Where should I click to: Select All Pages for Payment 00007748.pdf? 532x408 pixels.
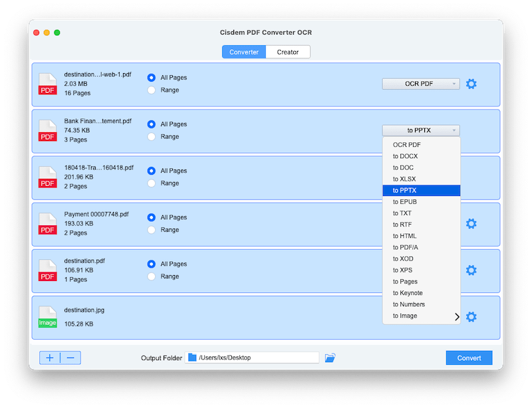pyautogui.click(x=152, y=217)
